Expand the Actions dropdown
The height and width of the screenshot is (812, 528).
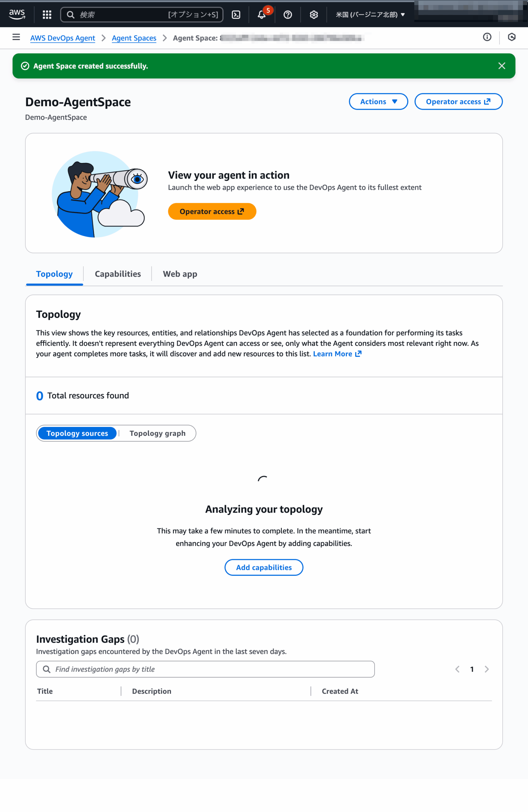point(378,102)
